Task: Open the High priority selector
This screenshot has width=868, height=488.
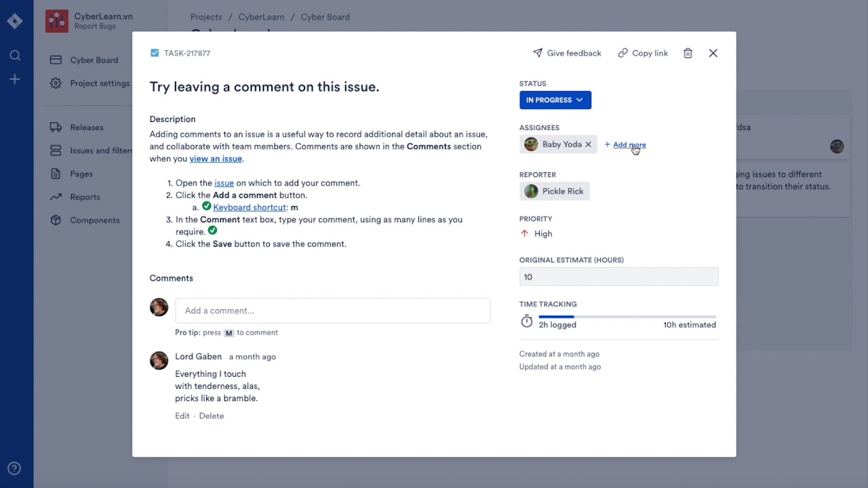Action: point(536,233)
